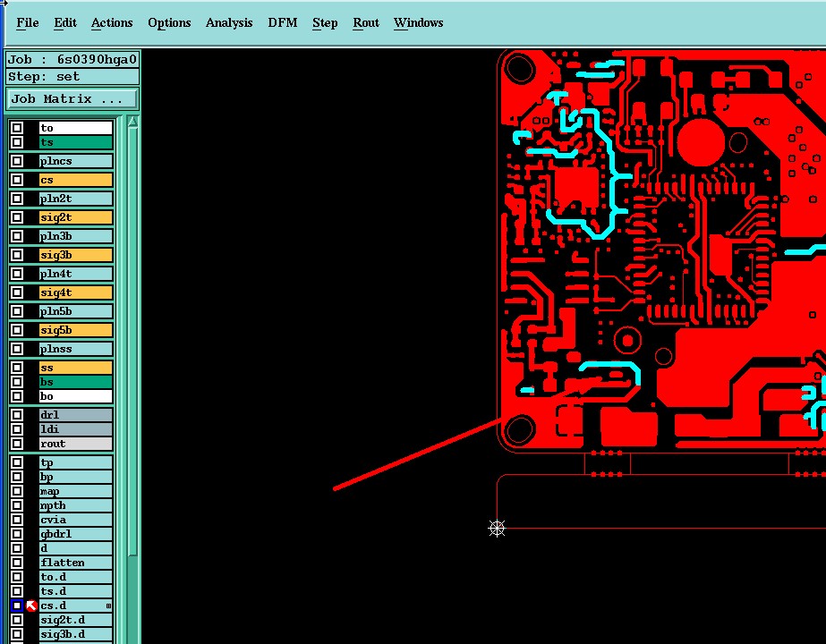Select the pln4t layer name
This screenshot has width=826, height=644.
click(76, 274)
